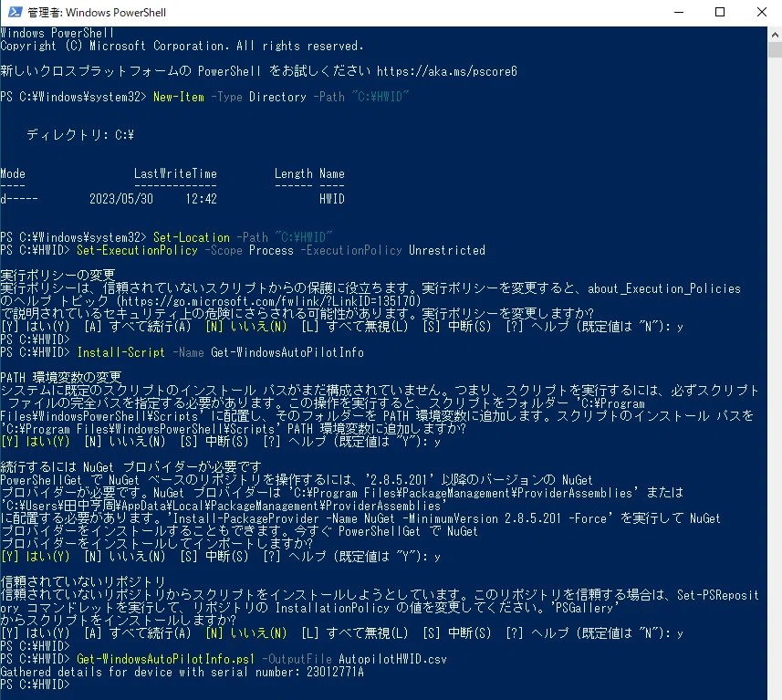Click the about_Execution_Policies text

(x=664, y=288)
